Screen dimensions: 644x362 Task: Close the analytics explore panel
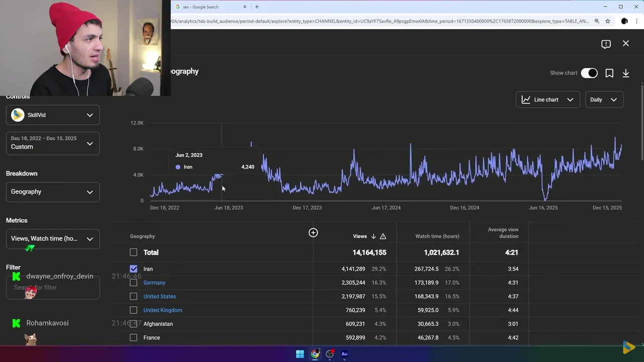click(626, 44)
